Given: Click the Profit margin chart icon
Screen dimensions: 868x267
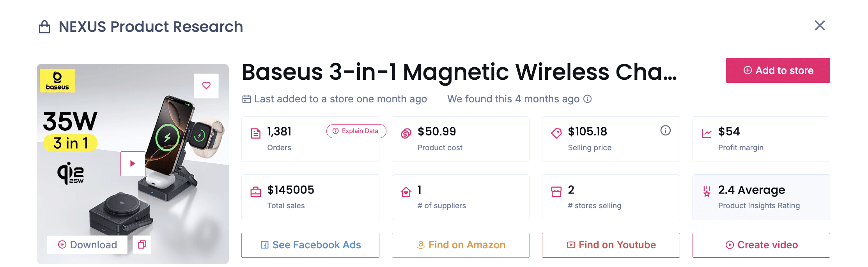Looking at the screenshot, I should [707, 132].
